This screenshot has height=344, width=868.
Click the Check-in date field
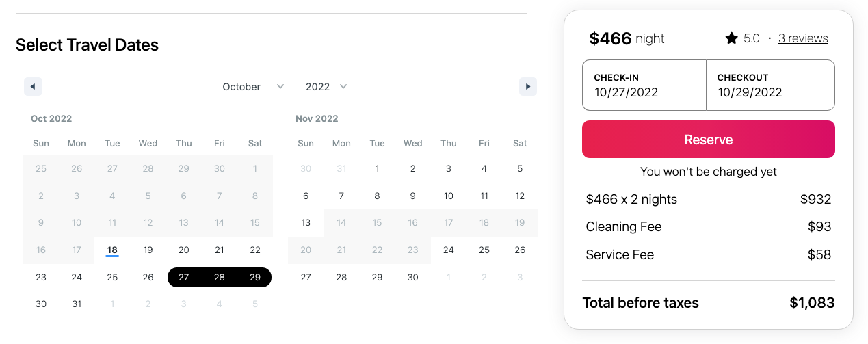[x=644, y=85]
